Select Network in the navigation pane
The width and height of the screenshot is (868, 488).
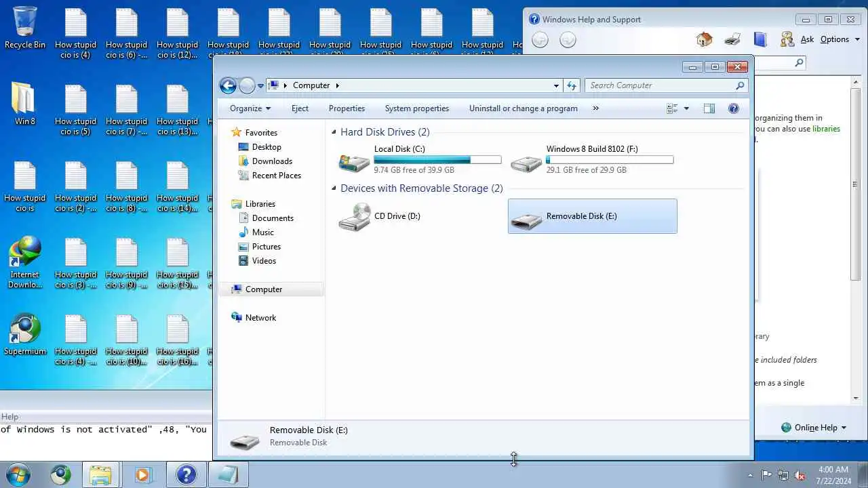tap(260, 318)
